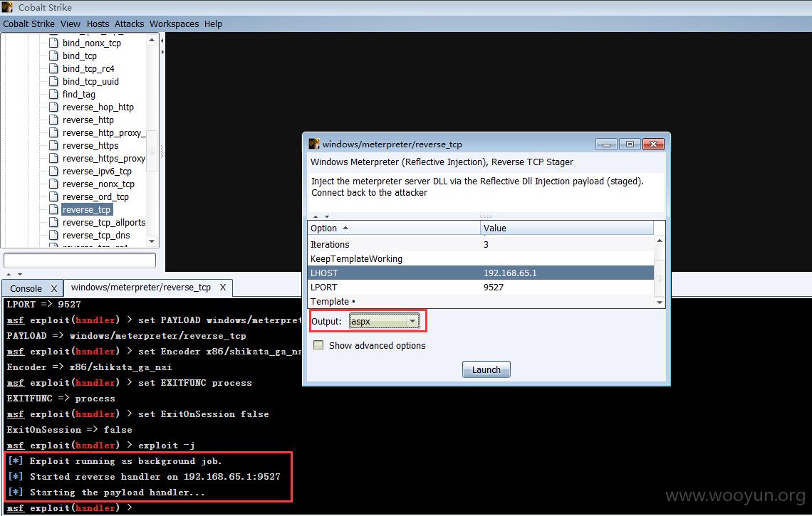Click the reverse_ipv6_tcp file icon
This screenshot has height=516, width=812.
pyautogui.click(x=53, y=172)
